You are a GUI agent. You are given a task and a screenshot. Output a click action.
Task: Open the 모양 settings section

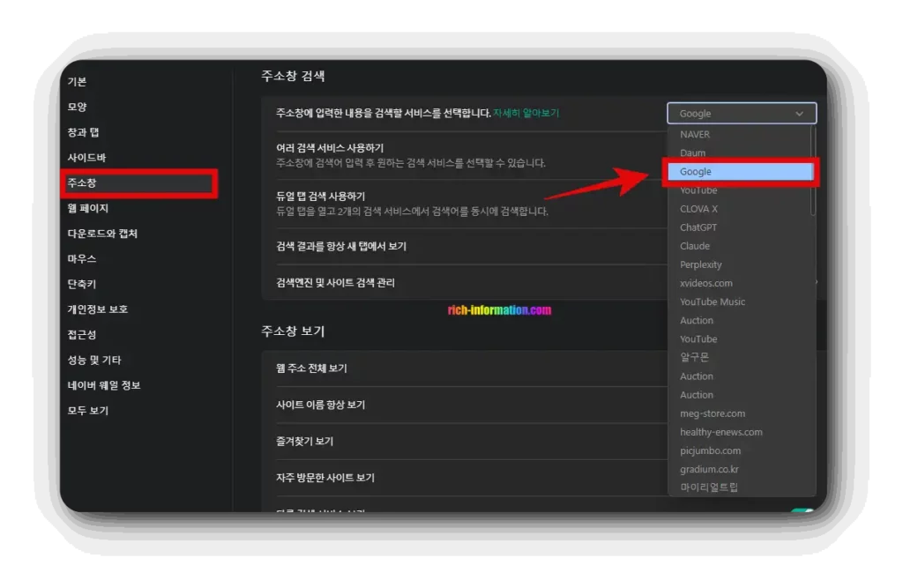77,108
